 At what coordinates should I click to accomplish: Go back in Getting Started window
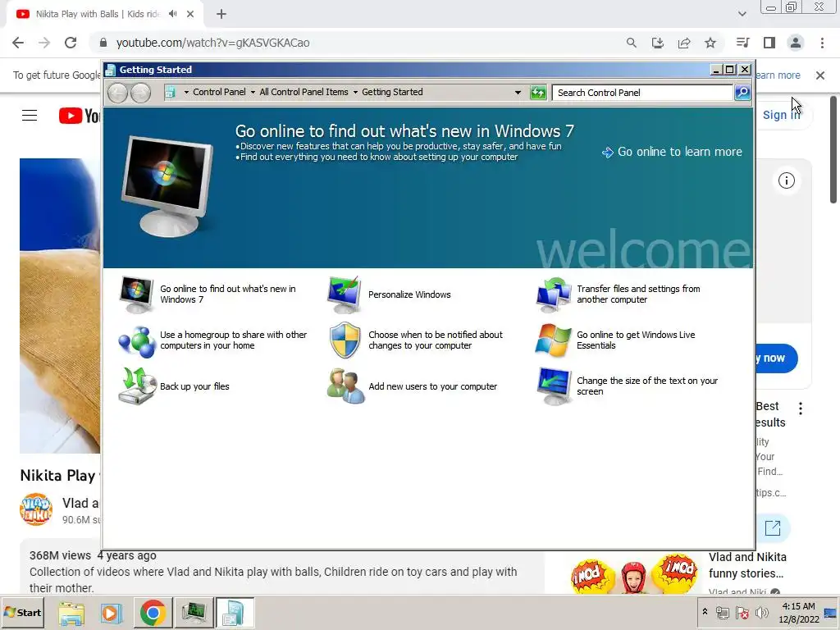pyautogui.click(x=117, y=93)
